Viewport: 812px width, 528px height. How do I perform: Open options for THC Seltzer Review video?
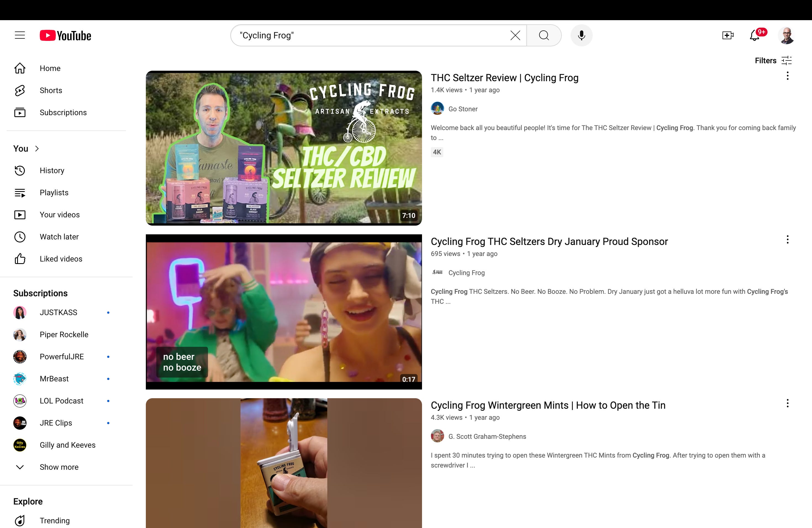787,76
